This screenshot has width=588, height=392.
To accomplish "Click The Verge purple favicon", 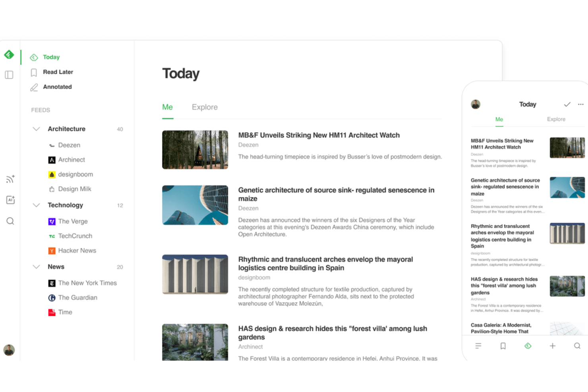I will 52,222.
